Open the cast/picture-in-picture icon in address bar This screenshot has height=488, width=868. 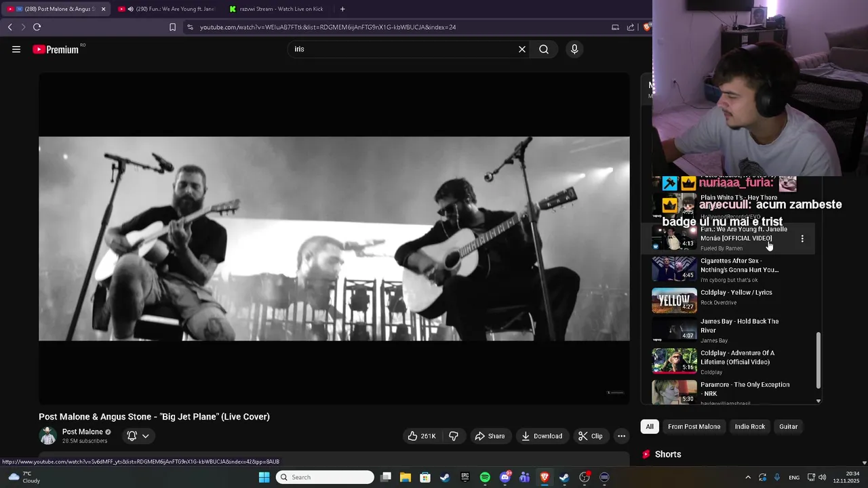click(x=615, y=27)
